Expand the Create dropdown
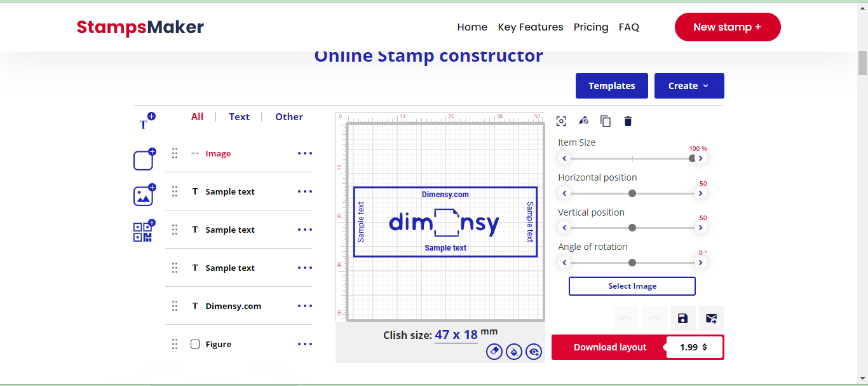This screenshot has height=386, width=868. [x=689, y=86]
